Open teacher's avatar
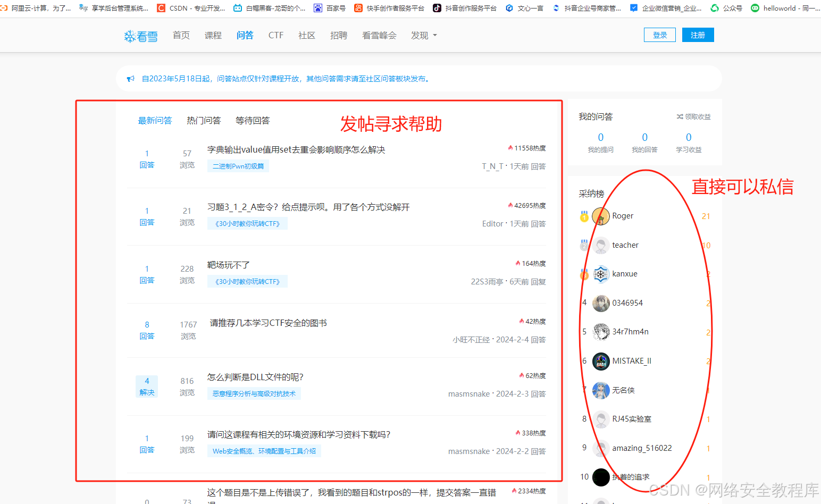821x504 pixels. click(x=601, y=245)
